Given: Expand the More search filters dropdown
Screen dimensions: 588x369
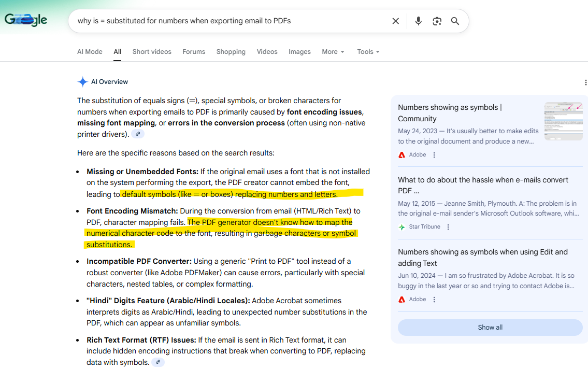Looking at the screenshot, I should pos(333,52).
